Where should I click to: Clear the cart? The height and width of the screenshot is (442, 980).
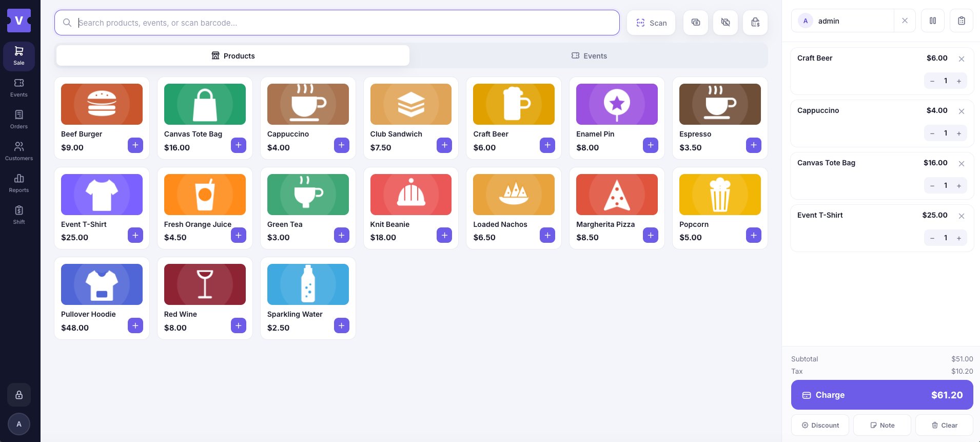944,425
